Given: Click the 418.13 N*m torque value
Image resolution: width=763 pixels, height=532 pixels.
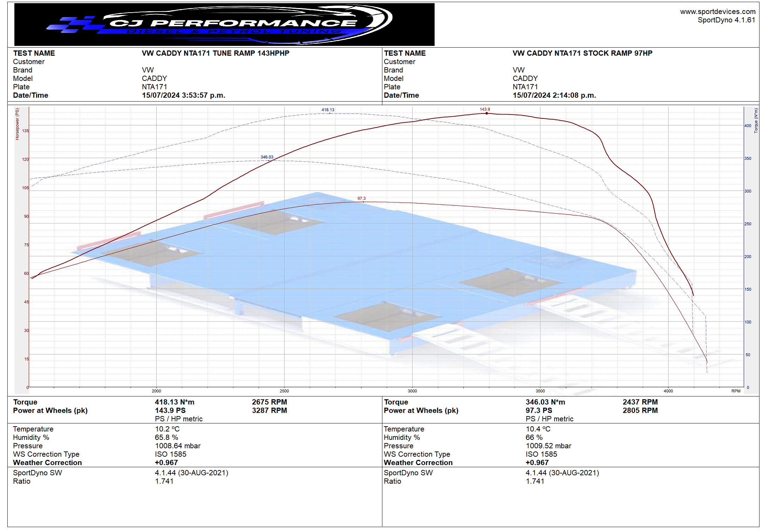Looking at the screenshot, I should (174, 402).
